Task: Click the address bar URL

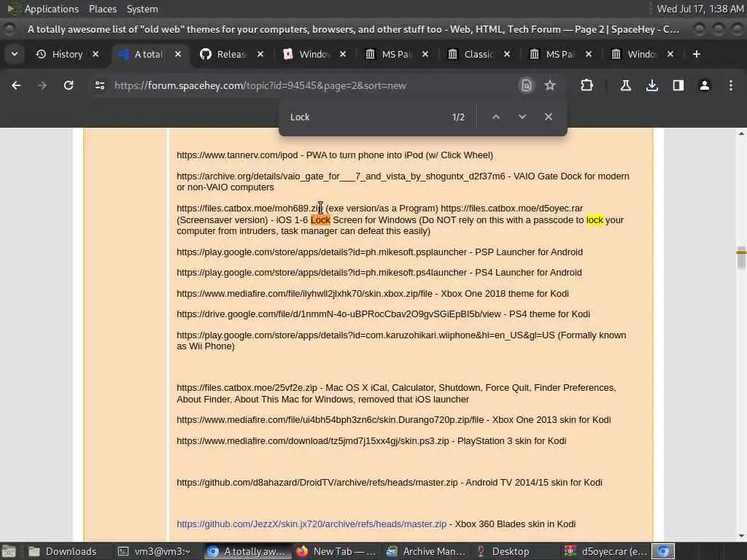Action: (260, 86)
